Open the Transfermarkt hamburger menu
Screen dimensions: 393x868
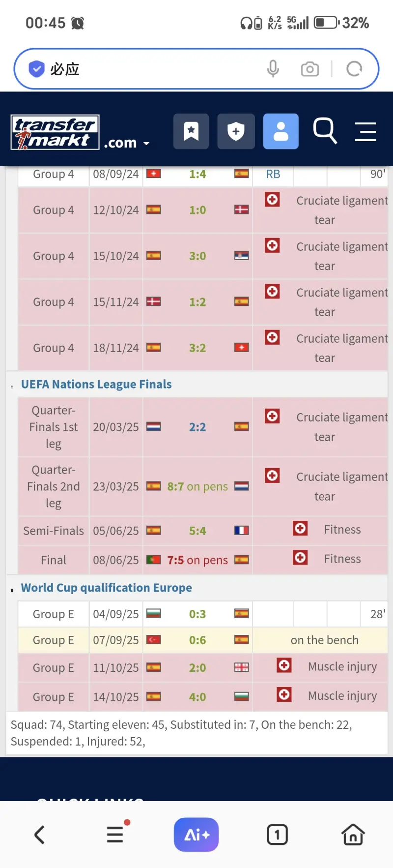click(365, 131)
